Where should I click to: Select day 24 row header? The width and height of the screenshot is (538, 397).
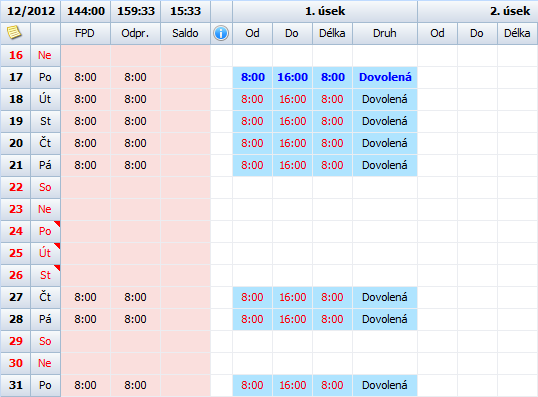click(16, 231)
